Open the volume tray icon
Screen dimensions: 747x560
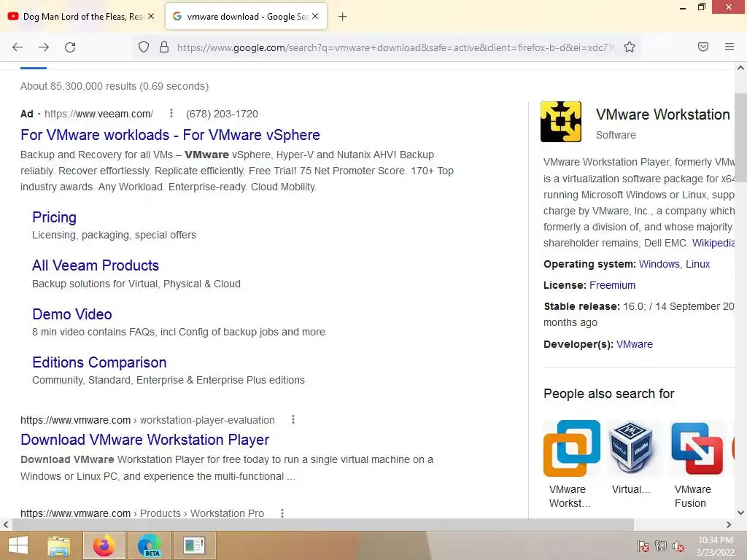point(678,546)
